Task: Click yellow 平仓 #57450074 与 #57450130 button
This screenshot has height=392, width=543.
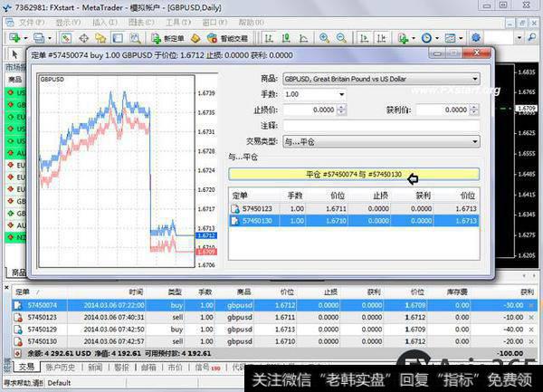Action: point(354,174)
